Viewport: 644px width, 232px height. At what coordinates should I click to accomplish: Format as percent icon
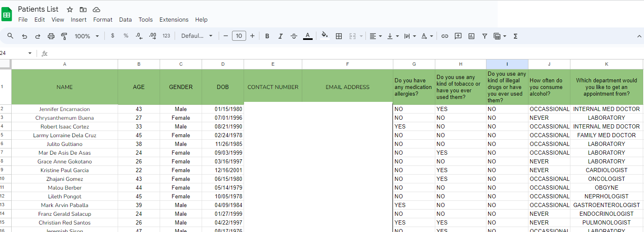(126, 36)
